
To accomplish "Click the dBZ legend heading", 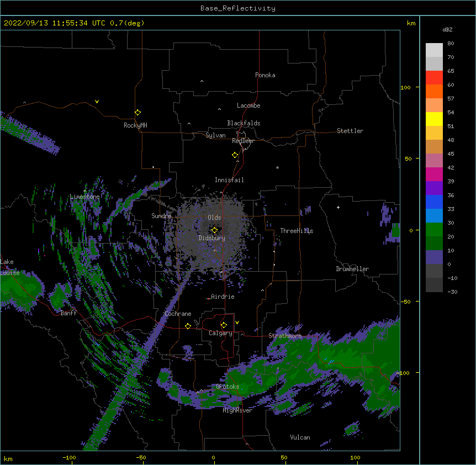I will pos(447,29).
